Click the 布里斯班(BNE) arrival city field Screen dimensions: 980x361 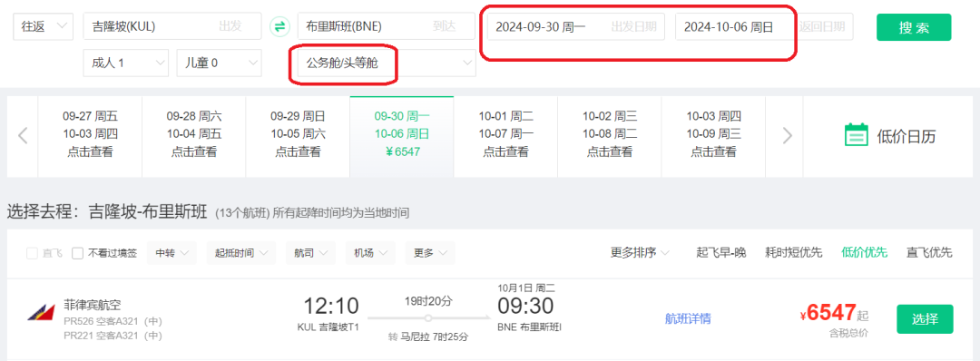pos(387,26)
